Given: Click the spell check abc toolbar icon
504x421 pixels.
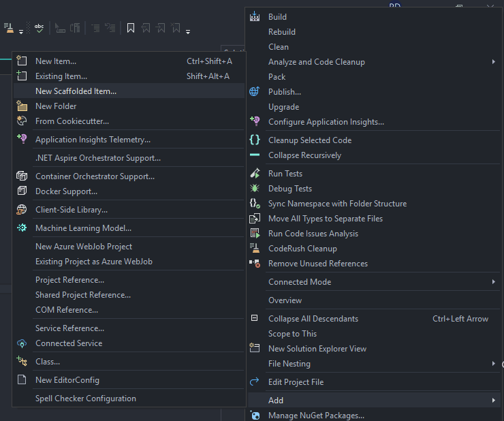Looking at the screenshot, I should [x=40, y=28].
